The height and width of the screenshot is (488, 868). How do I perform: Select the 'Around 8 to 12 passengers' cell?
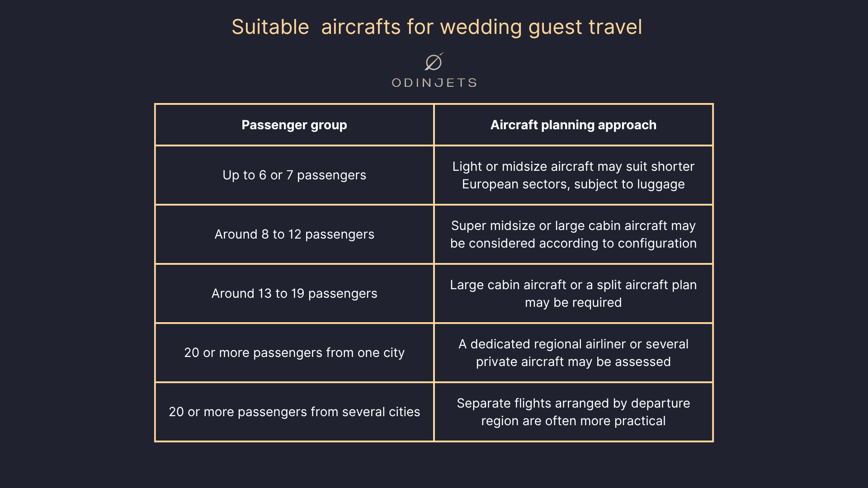click(x=294, y=235)
